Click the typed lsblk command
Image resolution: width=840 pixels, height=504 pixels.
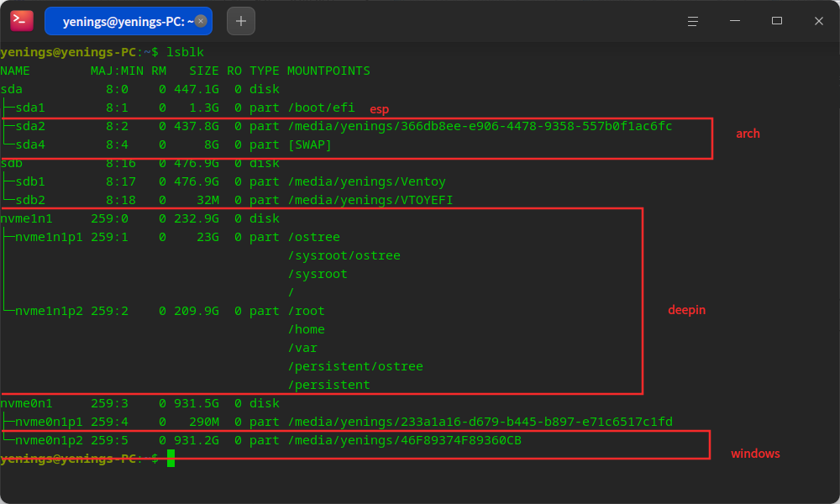[x=186, y=52]
